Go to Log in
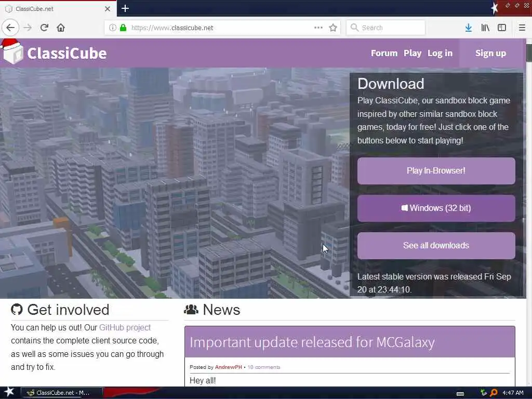The width and height of the screenshot is (532, 399). click(440, 54)
